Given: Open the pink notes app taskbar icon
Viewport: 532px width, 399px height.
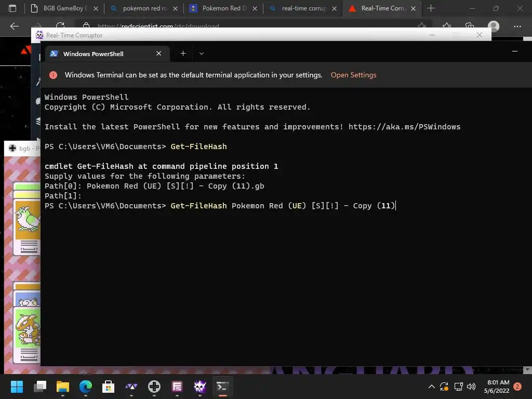Looking at the screenshot, I should [x=177, y=387].
